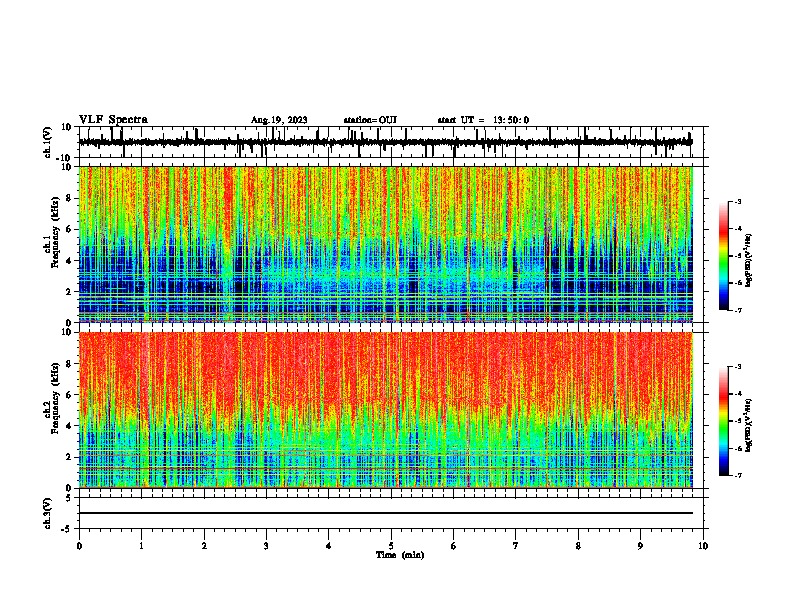Click the "-3" label on ch.1 color scale

click(x=737, y=201)
